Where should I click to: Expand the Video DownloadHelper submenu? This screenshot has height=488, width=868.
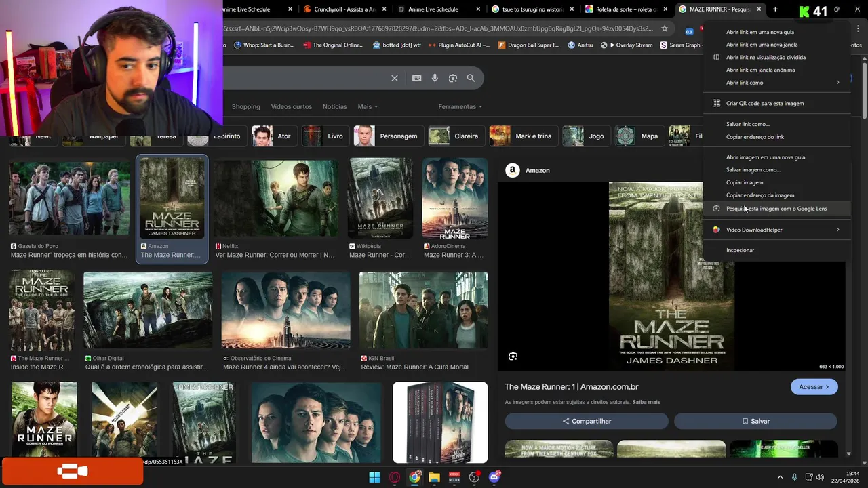click(x=776, y=230)
